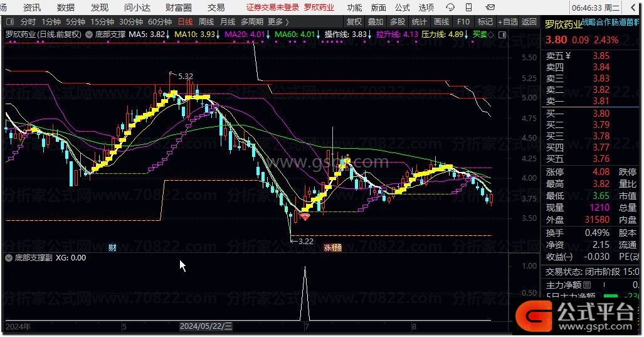Click the 财 marker at chart bottom
This screenshot has width=644, height=337.
[x=112, y=247]
